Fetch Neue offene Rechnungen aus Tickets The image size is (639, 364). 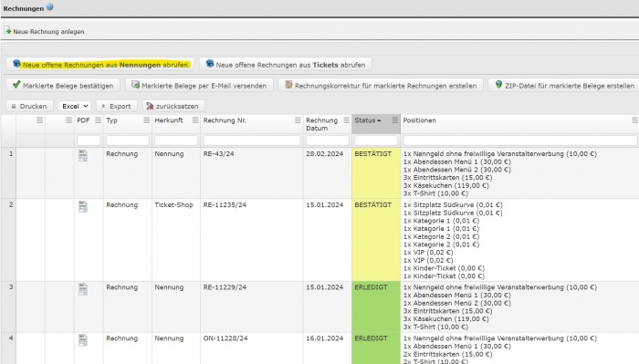click(285, 65)
